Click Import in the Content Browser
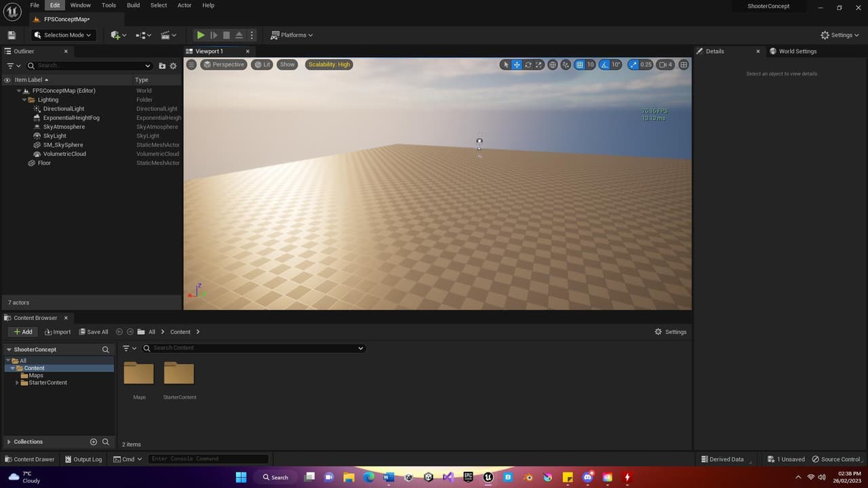This screenshot has width=868, height=488. tap(58, 332)
